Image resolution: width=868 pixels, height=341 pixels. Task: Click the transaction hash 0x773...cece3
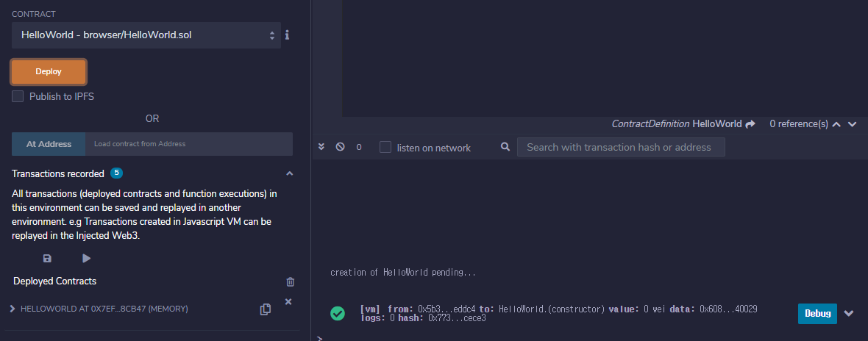458,318
